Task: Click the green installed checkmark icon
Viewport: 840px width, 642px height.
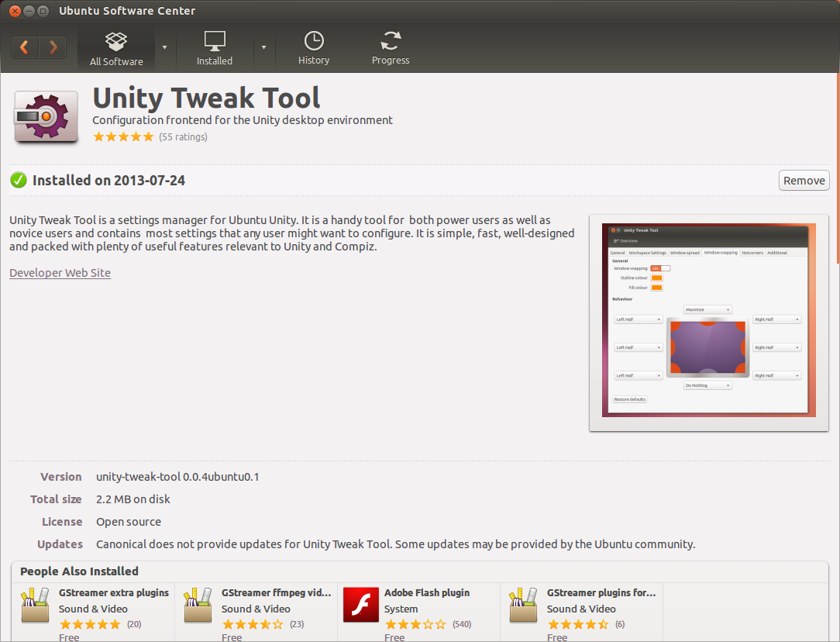Action: 19,180
